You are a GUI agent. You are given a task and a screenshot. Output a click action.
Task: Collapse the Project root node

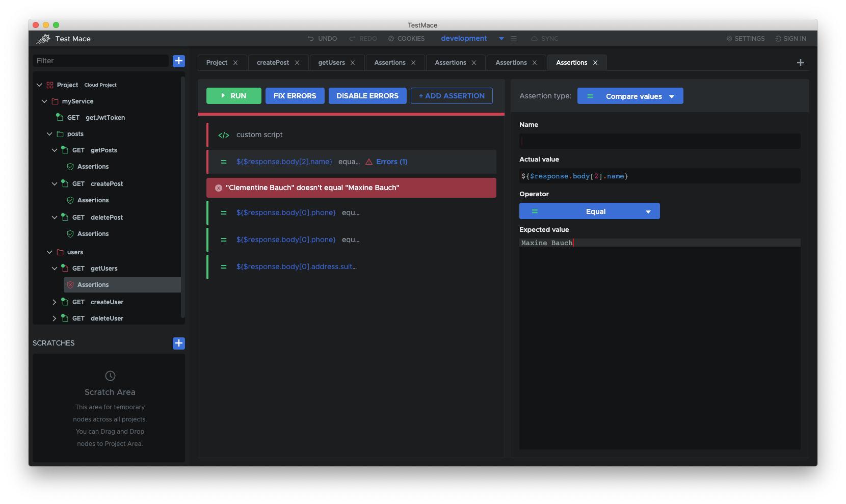(39, 85)
